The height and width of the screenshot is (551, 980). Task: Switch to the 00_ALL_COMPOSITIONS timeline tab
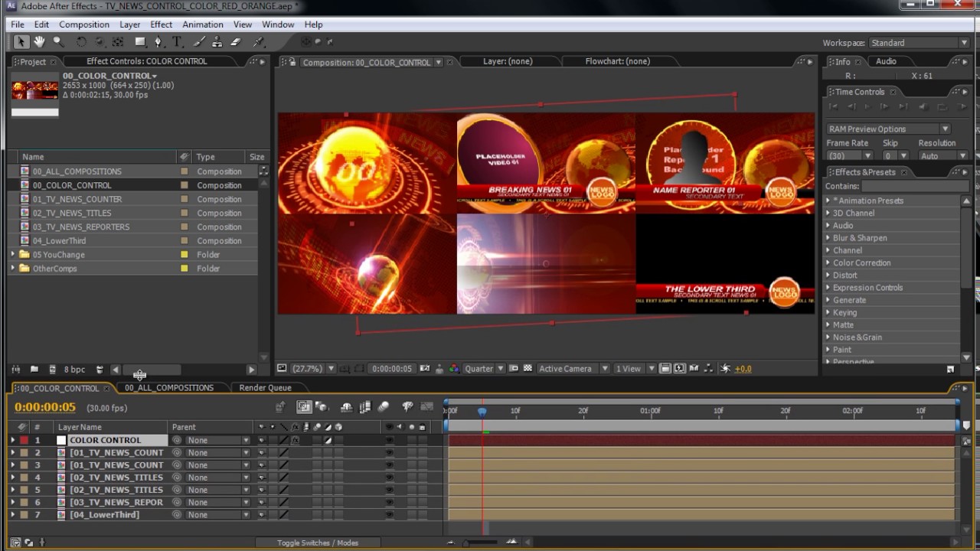[x=169, y=388]
